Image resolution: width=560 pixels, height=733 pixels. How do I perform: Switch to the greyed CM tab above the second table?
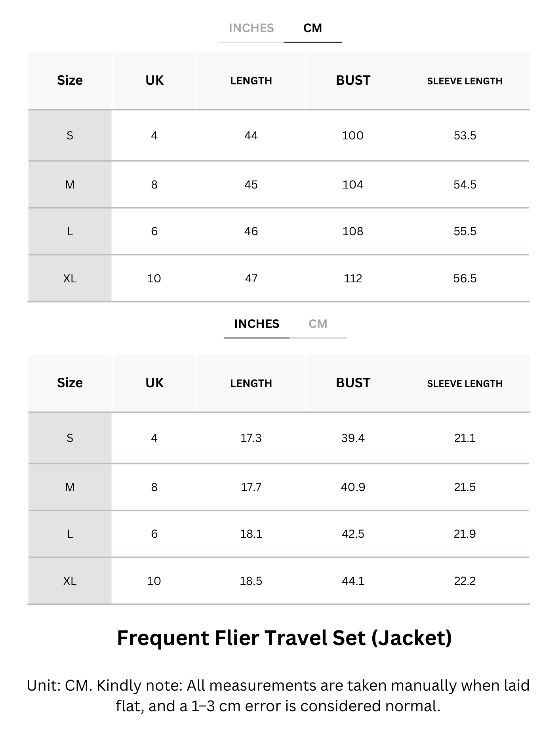318,324
